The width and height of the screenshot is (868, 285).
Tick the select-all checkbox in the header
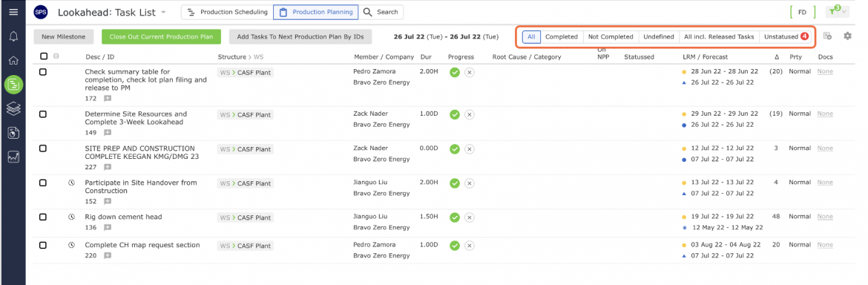coord(45,56)
